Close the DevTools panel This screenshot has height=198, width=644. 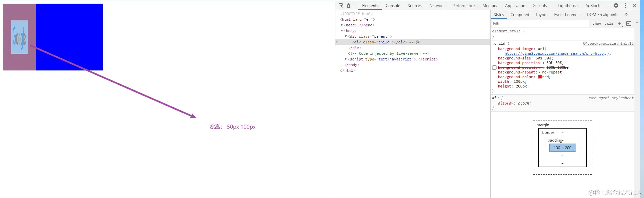tap(635, 5)
